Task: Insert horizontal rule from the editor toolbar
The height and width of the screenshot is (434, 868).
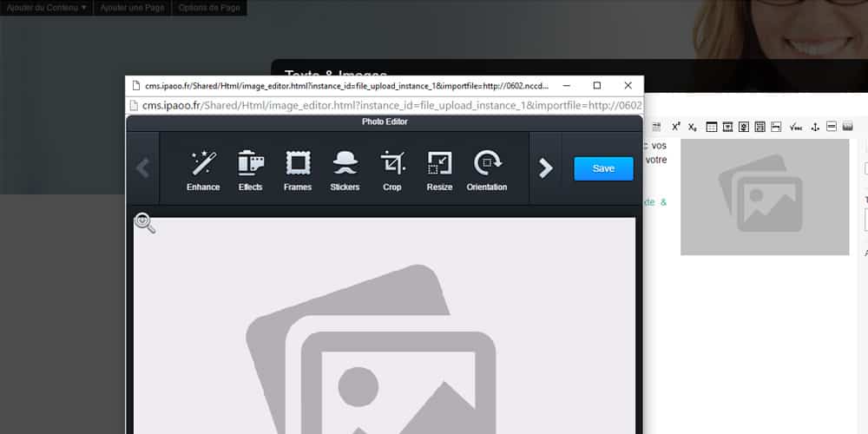Action: (832, 127)
